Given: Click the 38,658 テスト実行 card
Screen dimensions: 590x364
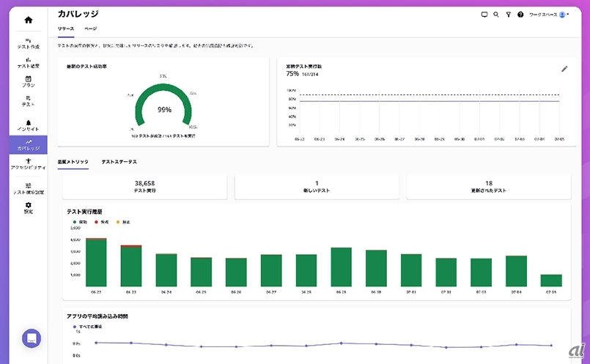Looking at the screenshot, I should pyautogui.click(x=145, y=187).
